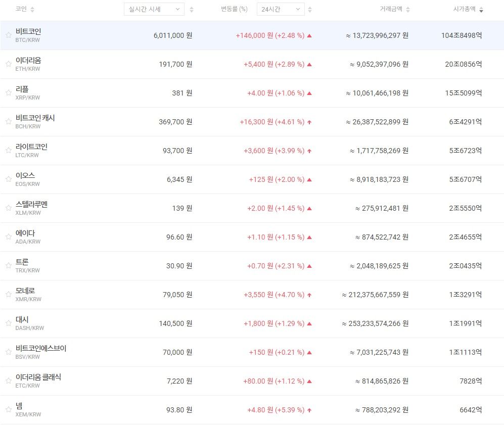Viewport: 504px width, 426px height.
Task: Open the 비트코인 캐시 coin name
Action: pyautogui.click(x=35, y=118)
